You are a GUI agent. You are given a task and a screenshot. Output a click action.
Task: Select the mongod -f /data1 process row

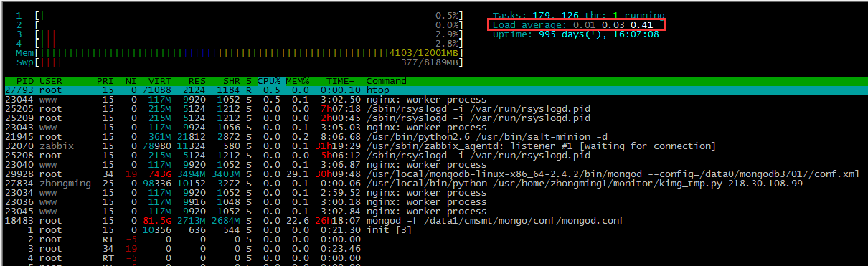point(435,221)
